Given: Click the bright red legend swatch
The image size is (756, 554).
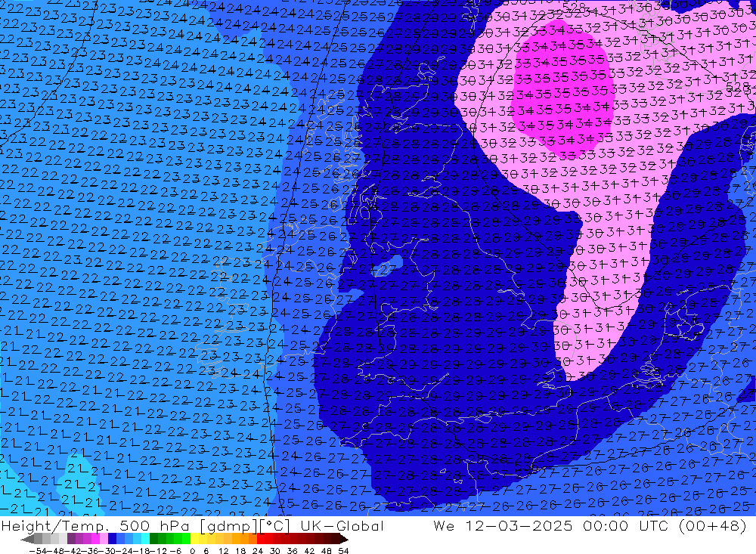Looking at the screenshot, I should click(x=260, y=539).
